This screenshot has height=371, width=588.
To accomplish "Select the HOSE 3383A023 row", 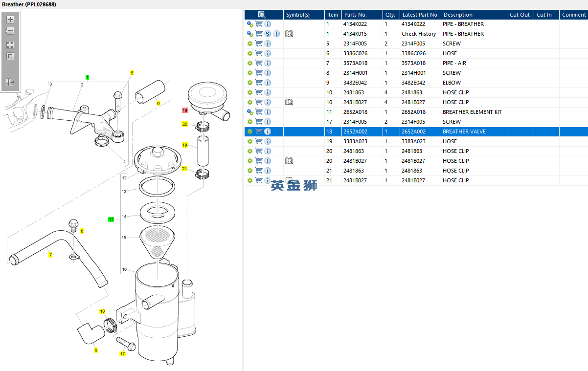I will click(416, 141).
